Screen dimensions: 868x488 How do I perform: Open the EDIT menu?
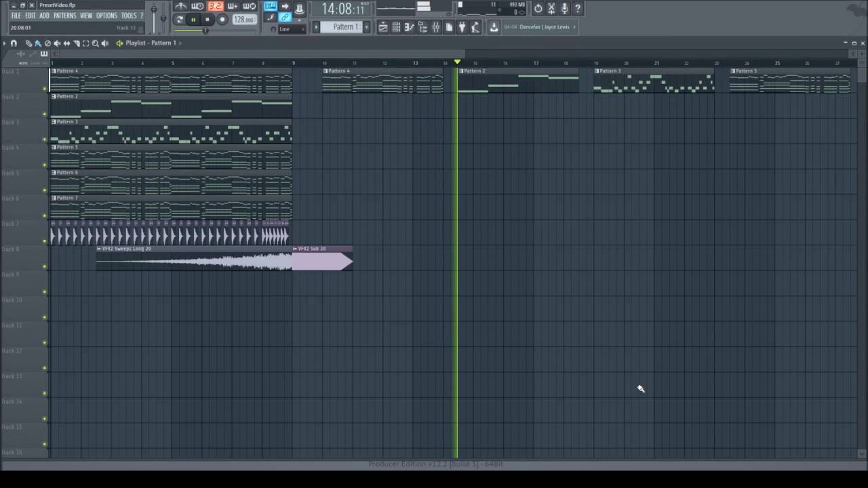[31, 16]
